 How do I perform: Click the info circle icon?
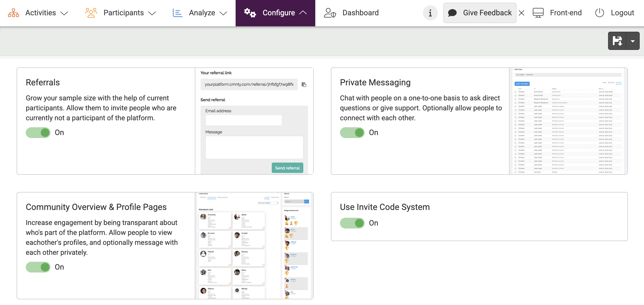[430, 13]
